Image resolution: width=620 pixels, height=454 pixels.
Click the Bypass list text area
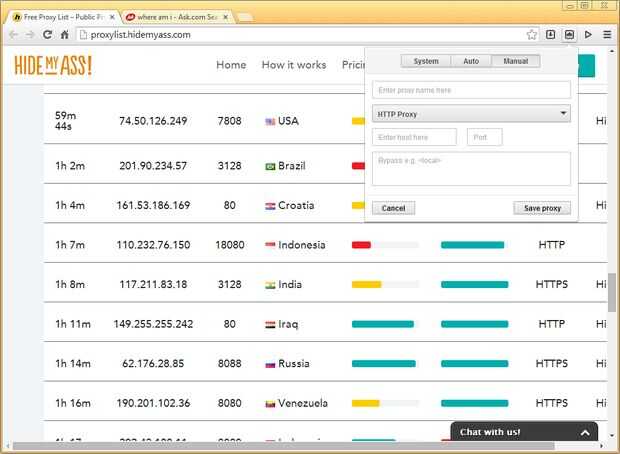pos(471,169)
